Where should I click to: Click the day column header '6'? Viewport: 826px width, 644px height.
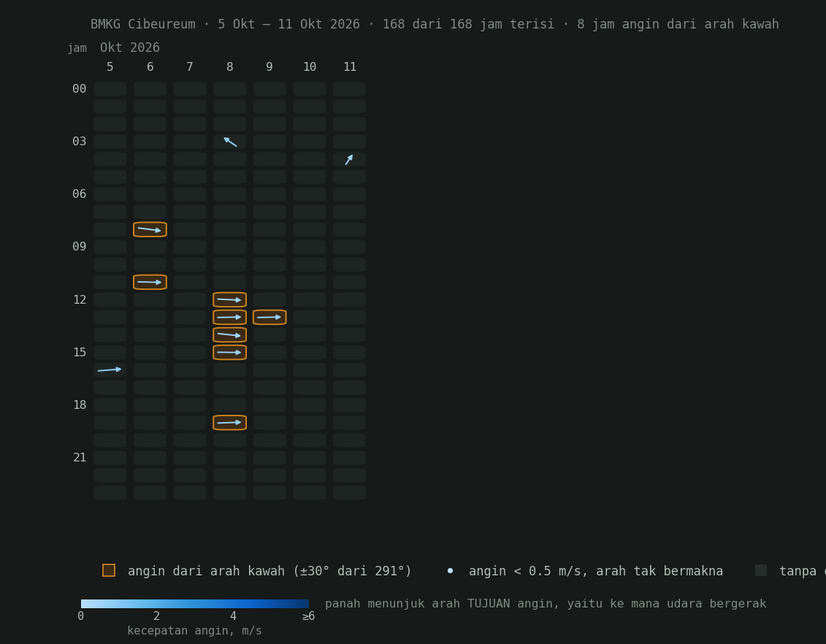150,67
